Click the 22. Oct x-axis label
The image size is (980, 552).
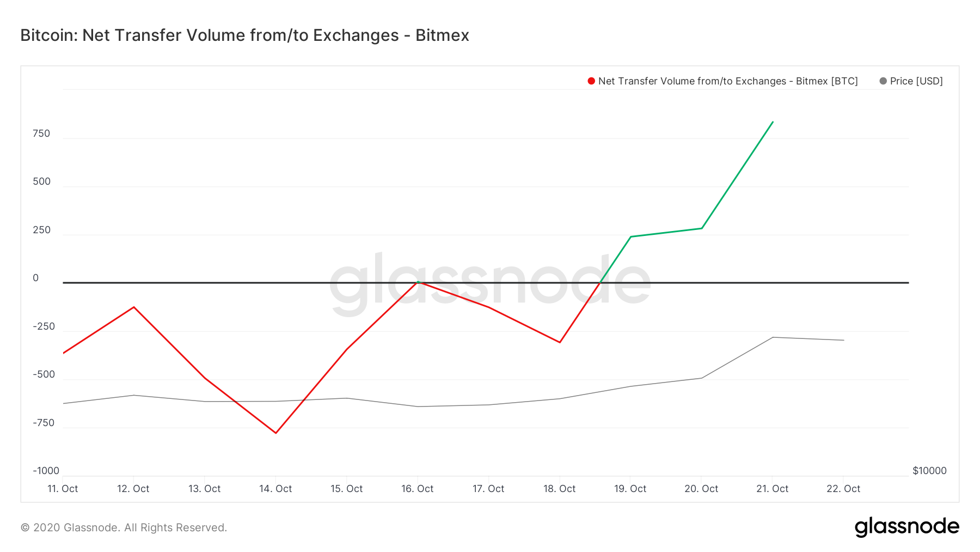[x=843, y=489]
